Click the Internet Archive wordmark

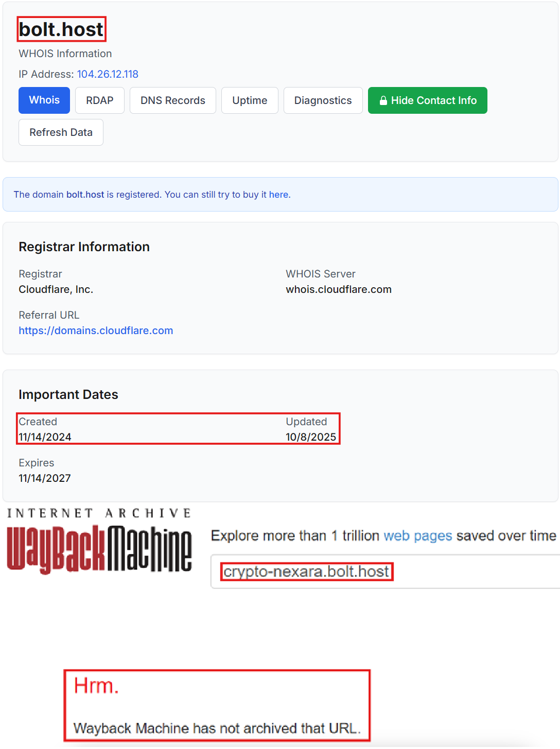[x=98, y=513]
